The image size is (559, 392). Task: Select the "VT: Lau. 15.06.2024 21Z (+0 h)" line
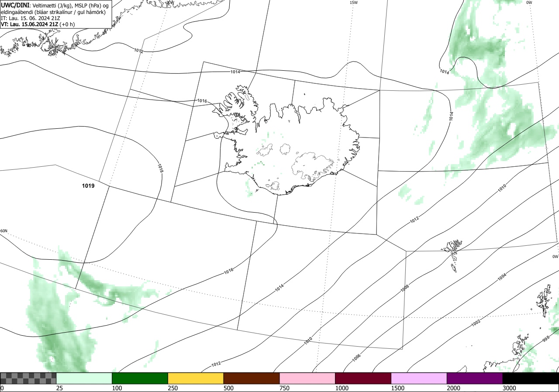coord(38,24)
